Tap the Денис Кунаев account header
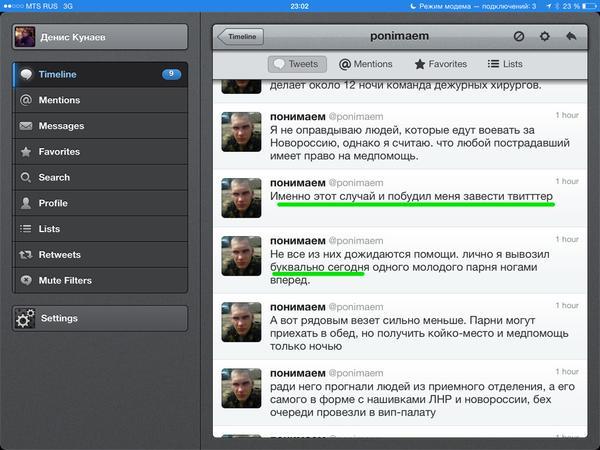 point(99,37)
